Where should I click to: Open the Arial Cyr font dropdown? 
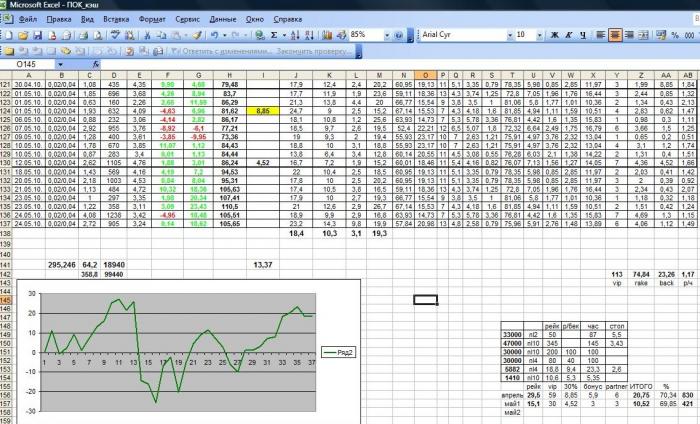point(510,35)
